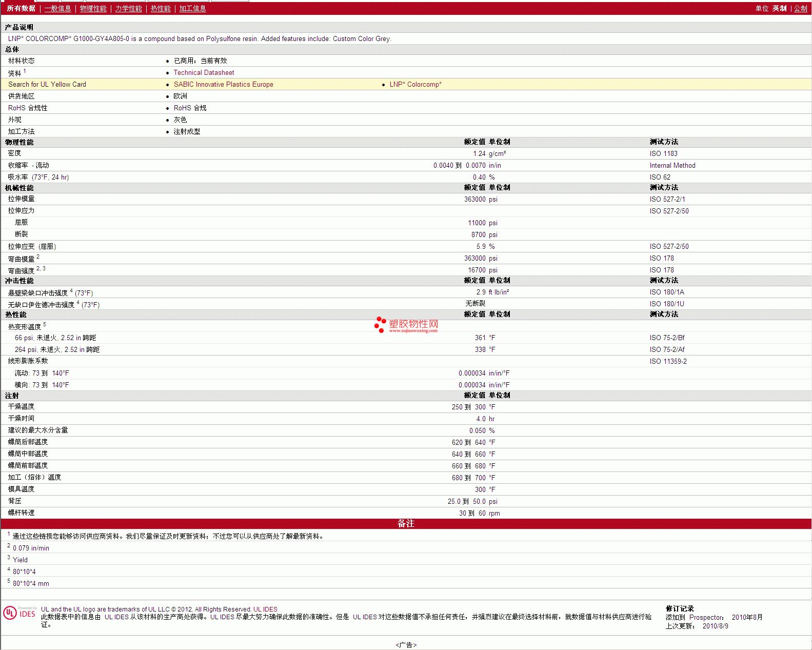Click the 塑胶物性网 watermark logo
The width and height of the screenshot is (812, 650).
[406, 325]
